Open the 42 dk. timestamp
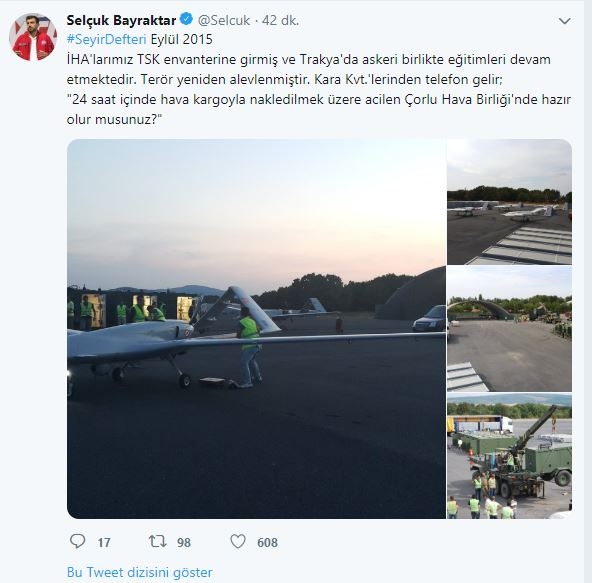Screen dimensions: 592x583 281,20
